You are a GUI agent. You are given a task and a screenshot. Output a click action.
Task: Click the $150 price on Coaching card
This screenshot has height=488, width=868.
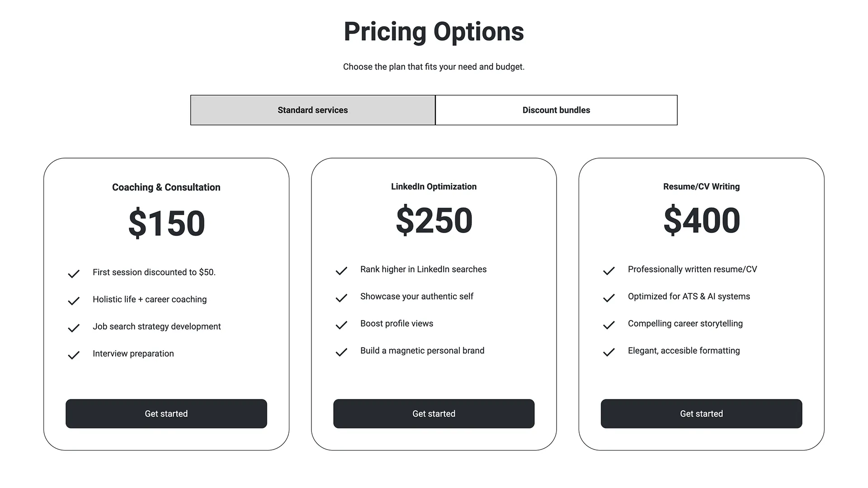[166, 223]
